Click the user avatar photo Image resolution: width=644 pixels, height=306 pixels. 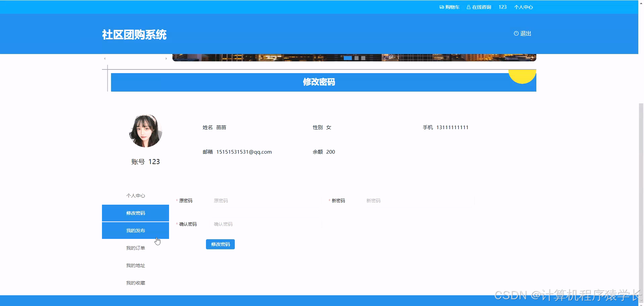click(146, 131)
